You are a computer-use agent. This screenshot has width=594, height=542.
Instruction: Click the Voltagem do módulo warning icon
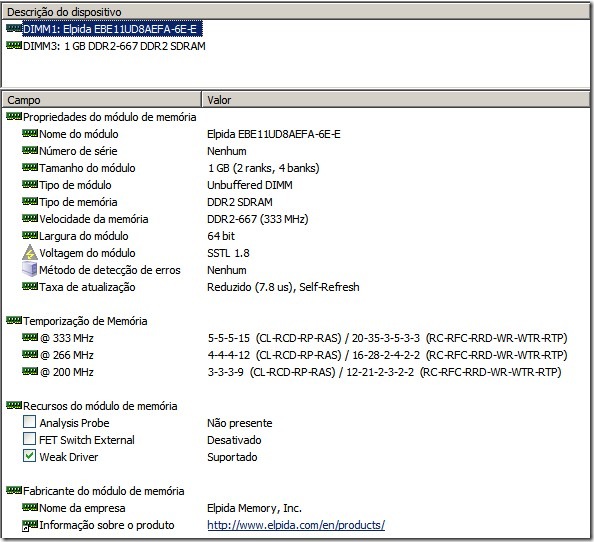[30, 253]
